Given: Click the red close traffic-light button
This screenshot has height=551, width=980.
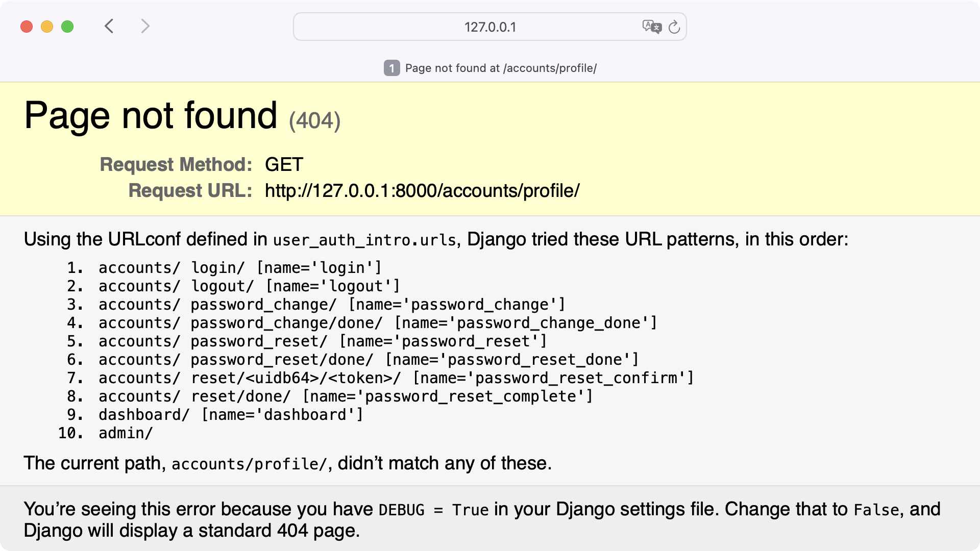Looking at the screenshot, I should coord(26,26).
